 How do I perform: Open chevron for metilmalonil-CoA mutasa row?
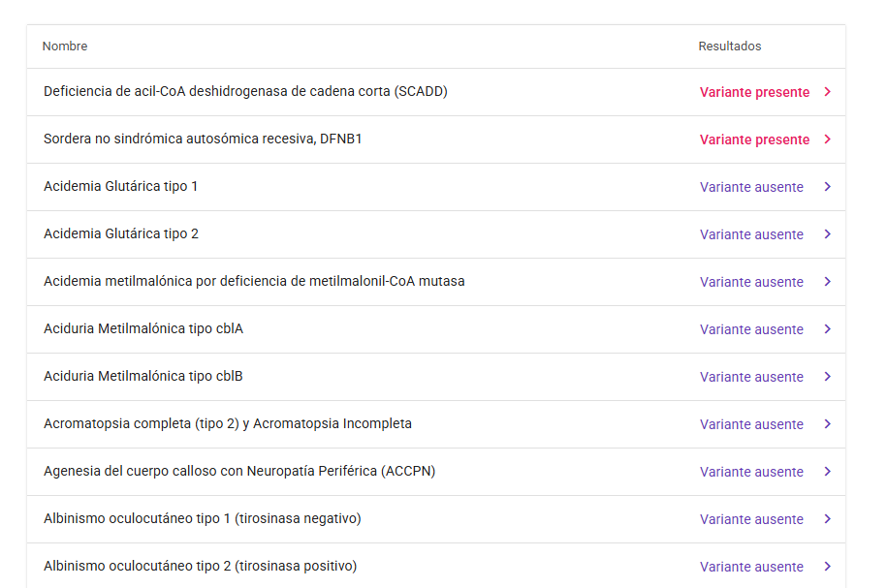(x=827, y=282)
